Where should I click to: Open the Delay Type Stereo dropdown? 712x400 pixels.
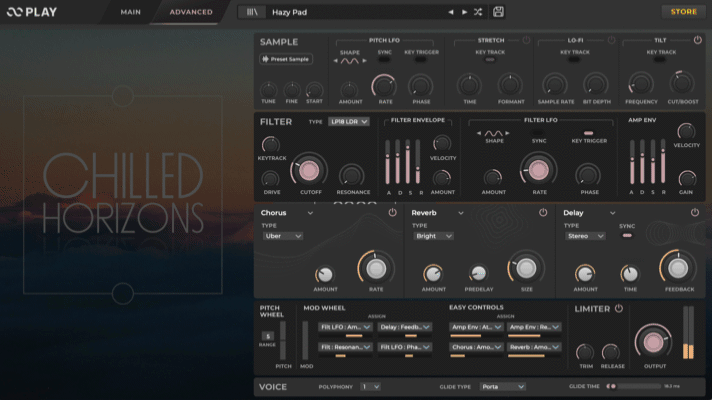[585, 236]
